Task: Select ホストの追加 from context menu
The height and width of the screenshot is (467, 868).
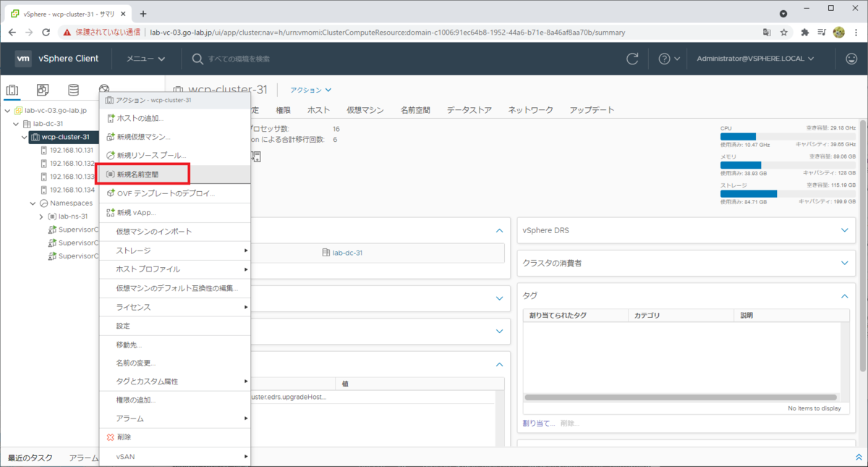Action: tap(174, 118)
